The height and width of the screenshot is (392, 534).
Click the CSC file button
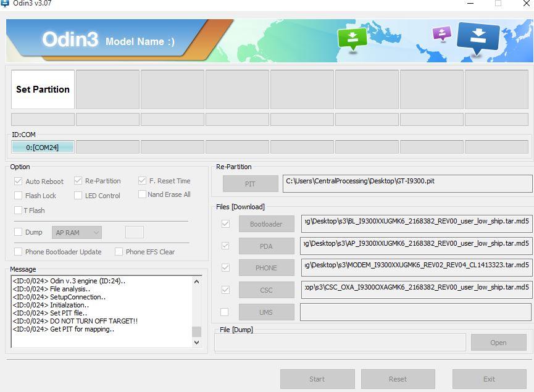coord(266,290)
